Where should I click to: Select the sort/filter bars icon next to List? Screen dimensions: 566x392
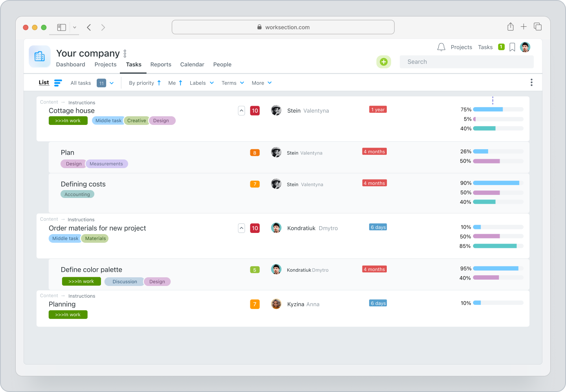click(58, 83)
